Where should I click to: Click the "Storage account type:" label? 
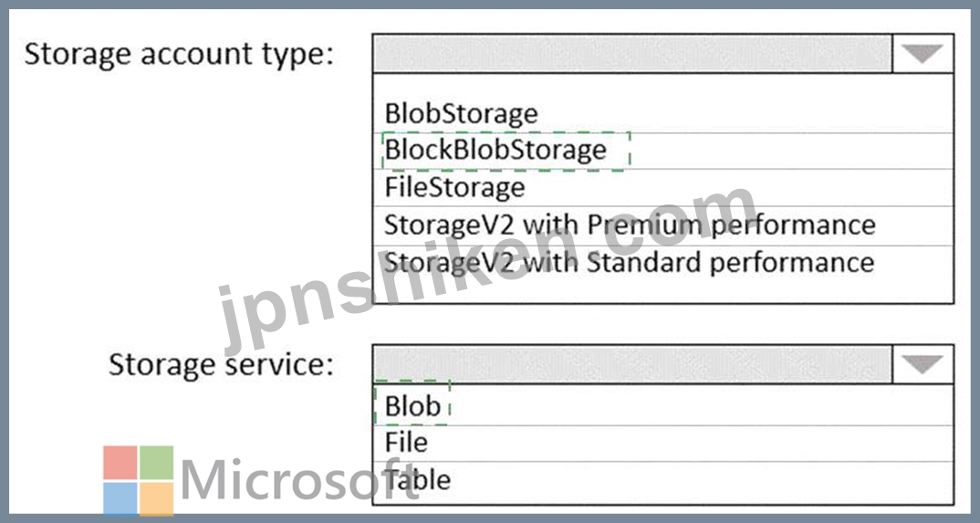(x=180, y=55)
